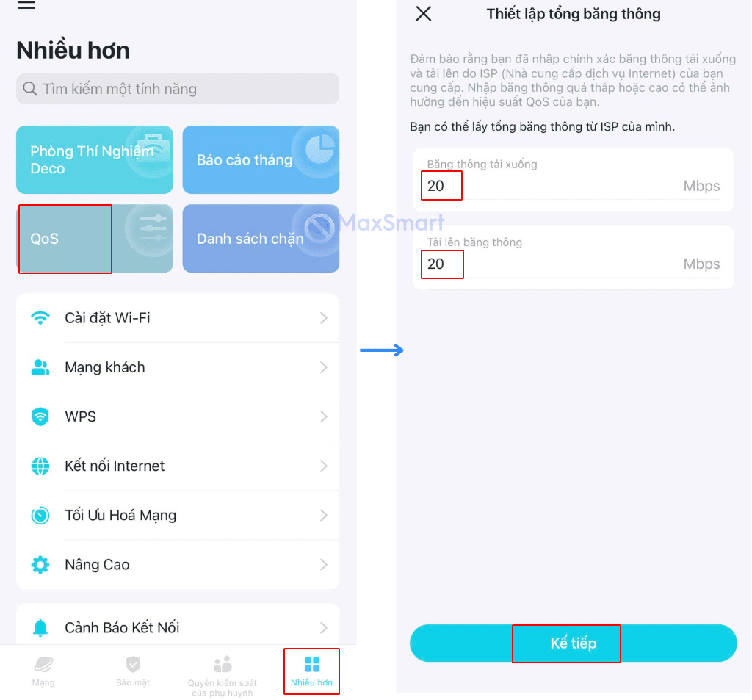The image size is (752, 700).
Task: Open the hamburger menu icon
Action: [x=26, y=5]
